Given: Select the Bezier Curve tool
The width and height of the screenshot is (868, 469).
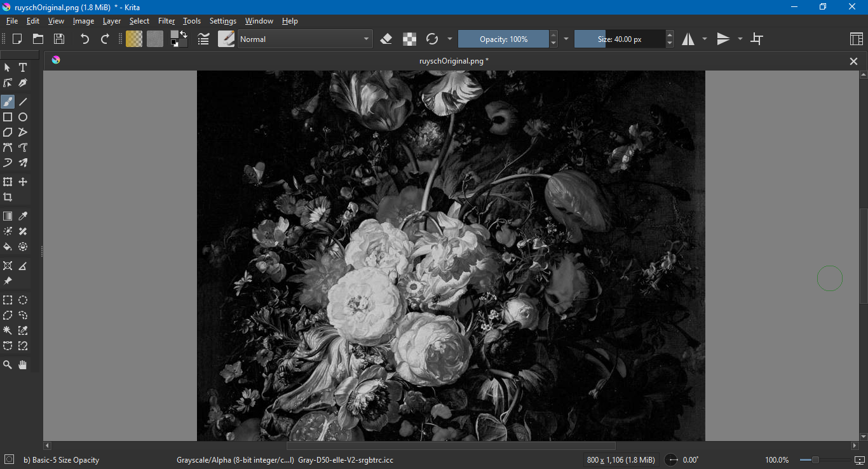Looking at the screenshot, I should 8,147.
